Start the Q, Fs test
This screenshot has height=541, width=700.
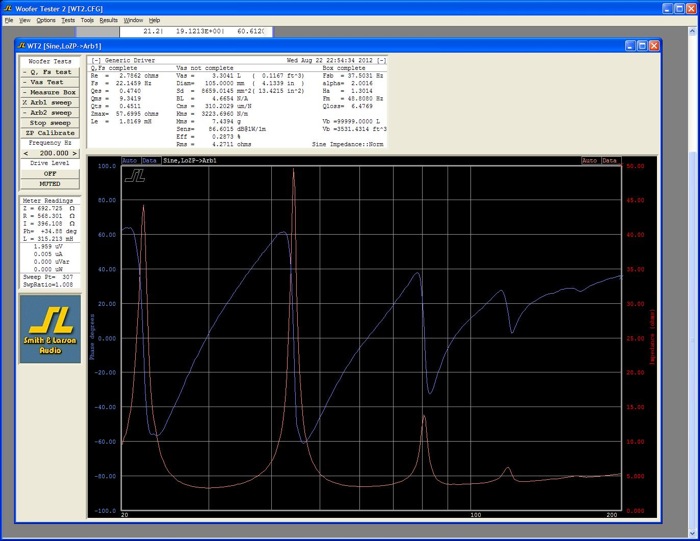pyautogui.click(x=49, y=71)
